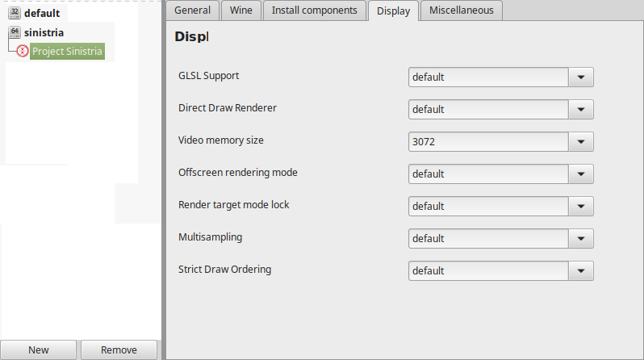Expand the Video memory size dropdown
Viewport: 644px width, 360px height.
(x=500, y=142)
